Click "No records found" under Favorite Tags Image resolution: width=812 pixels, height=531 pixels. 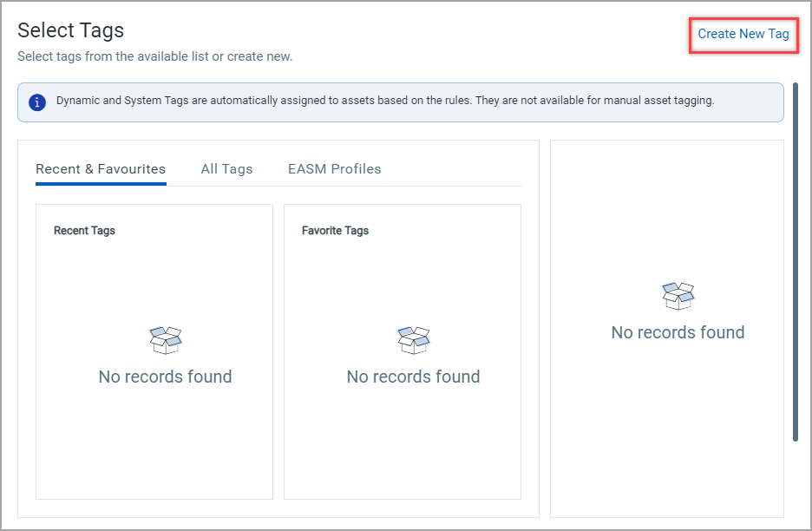[413, 377]
